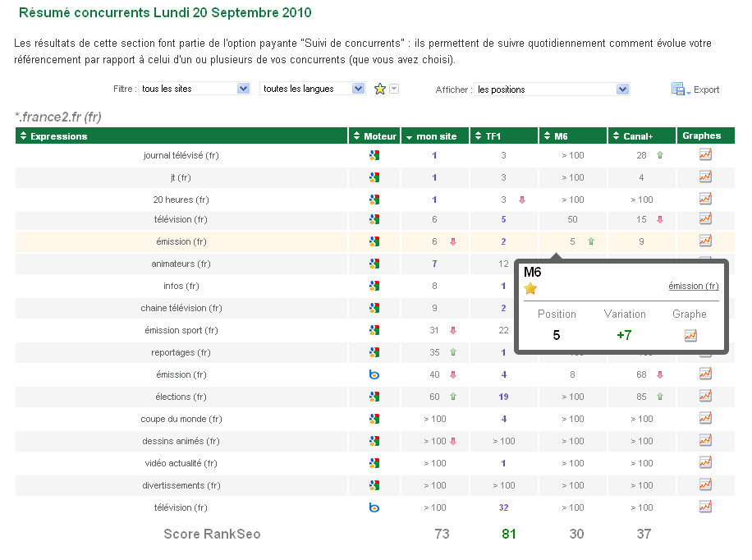Open graph icon for last télévision row
752x560 pixels.
point(704,507)
